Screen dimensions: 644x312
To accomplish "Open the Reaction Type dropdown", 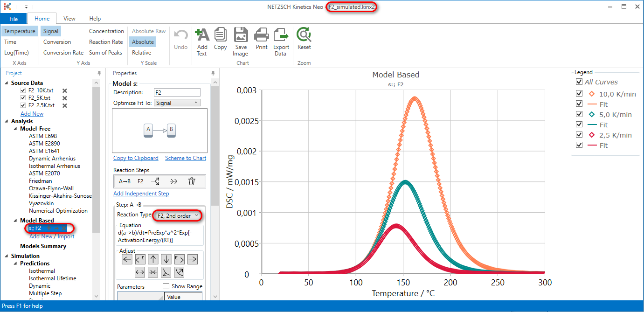I will 177,215.
